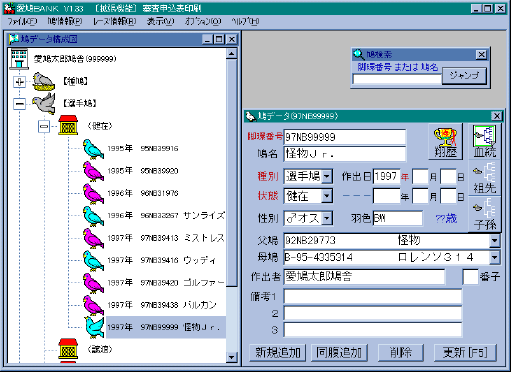Open the 母鳩 dropdown list

(x=494, y=257)
